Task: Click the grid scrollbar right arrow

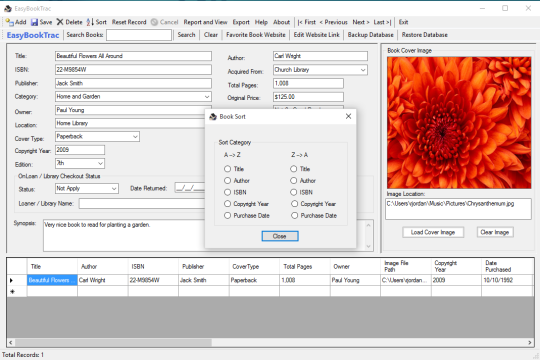Action: [x=530, y=342]
